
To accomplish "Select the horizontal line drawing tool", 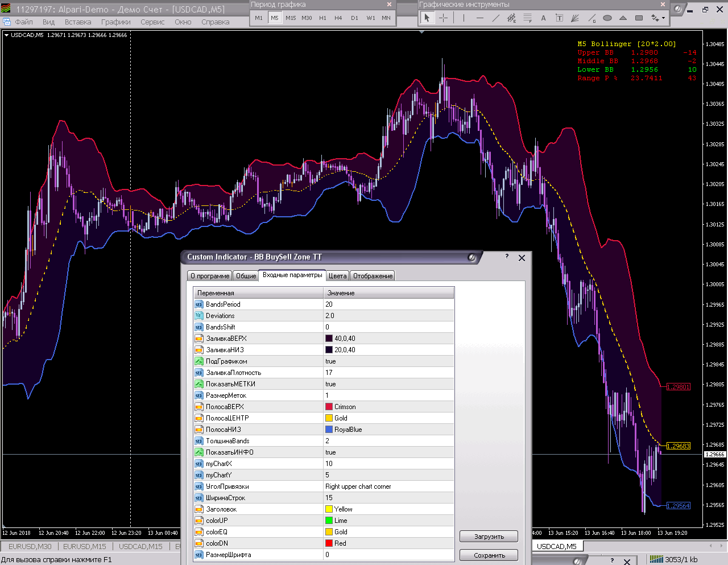I will 480,18.
